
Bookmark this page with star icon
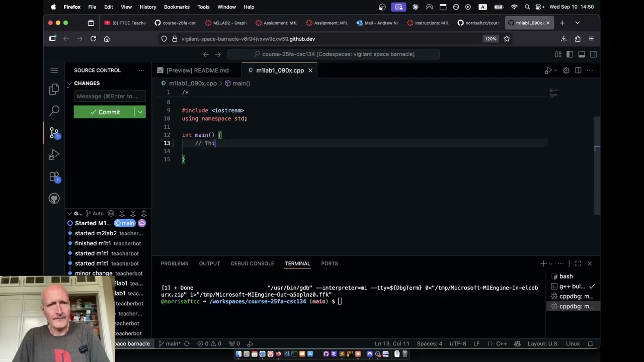(x=507, y=39)
